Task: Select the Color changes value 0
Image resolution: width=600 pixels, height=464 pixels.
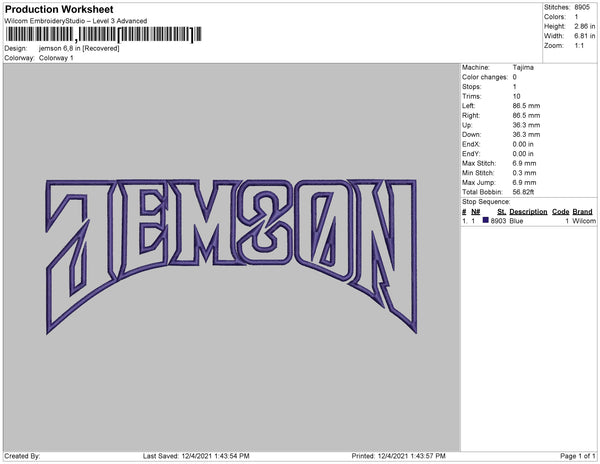Action: click(515, 77)
